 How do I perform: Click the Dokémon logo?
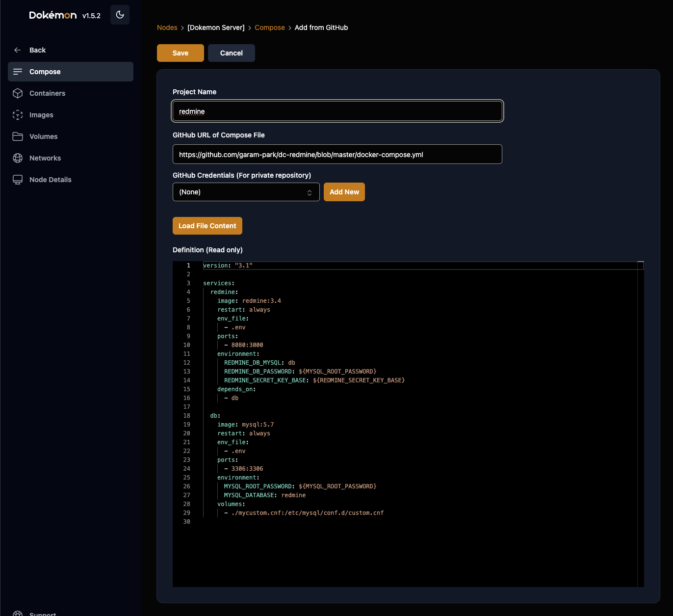53,15
